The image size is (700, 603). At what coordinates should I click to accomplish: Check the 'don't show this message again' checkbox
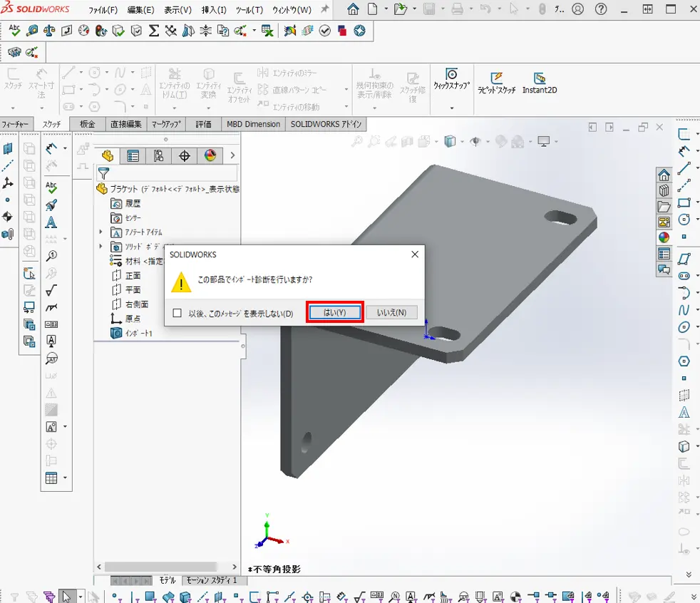[177, 313]
